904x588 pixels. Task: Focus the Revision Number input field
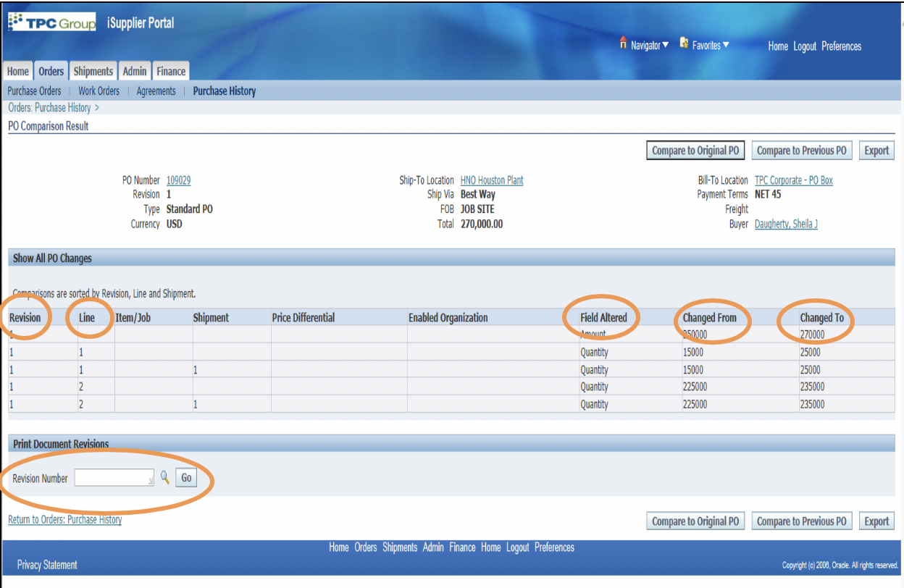114,477
